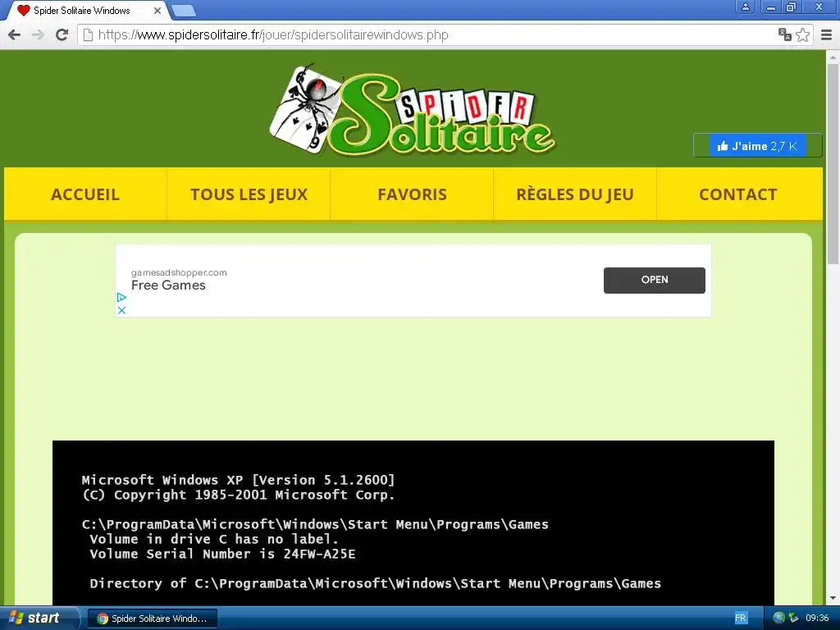Click the Spider Solitaire logo

412,109
